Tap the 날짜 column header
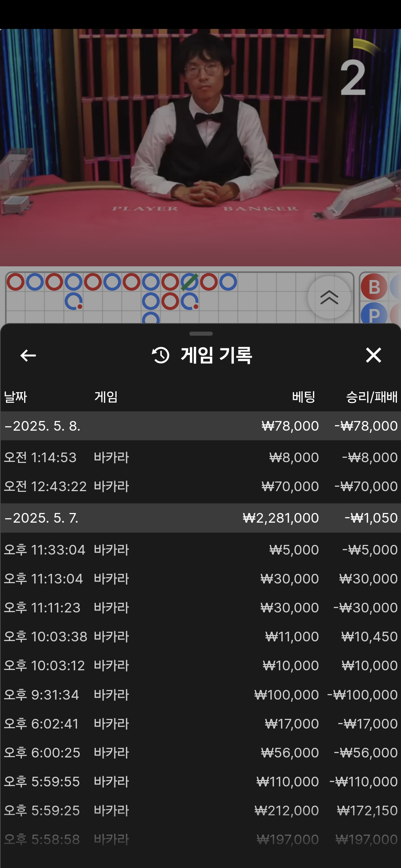Viewport: 401px width, 868px height. 16,397
